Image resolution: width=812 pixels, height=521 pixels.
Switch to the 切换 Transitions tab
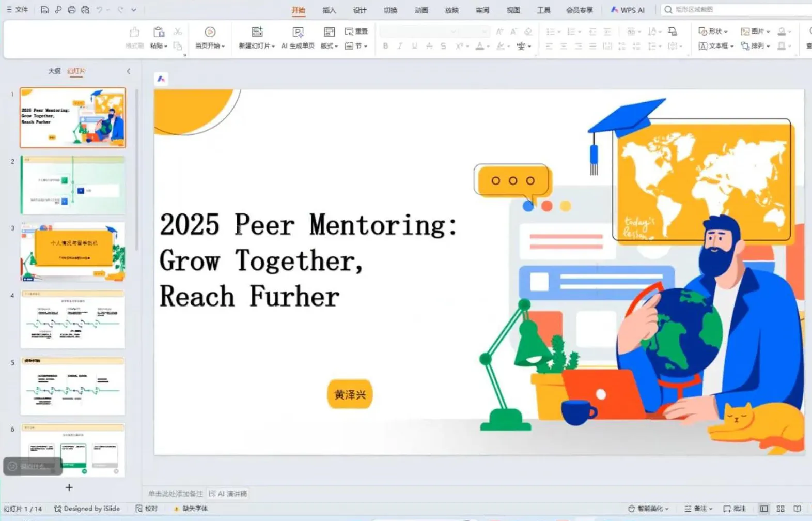coord(391,10)
